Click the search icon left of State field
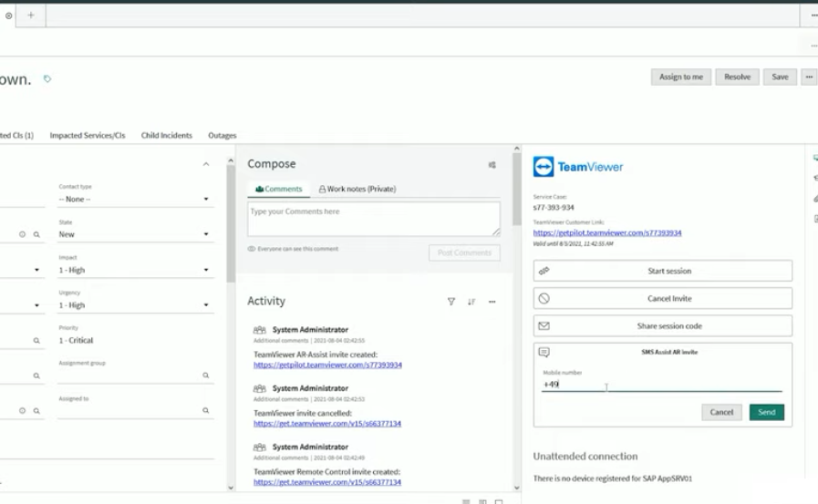This screenshot has width=818, height=504. pyautogui.click(x=36, y=234)
